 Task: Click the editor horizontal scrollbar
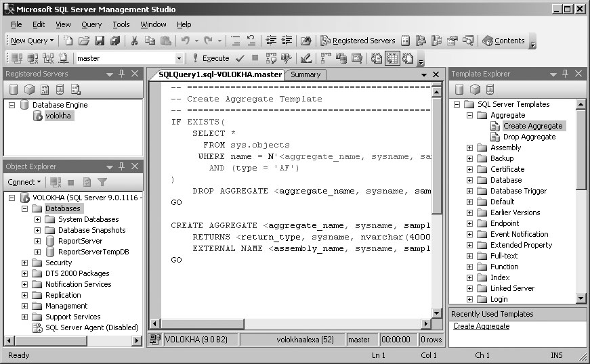pos(291,323)
